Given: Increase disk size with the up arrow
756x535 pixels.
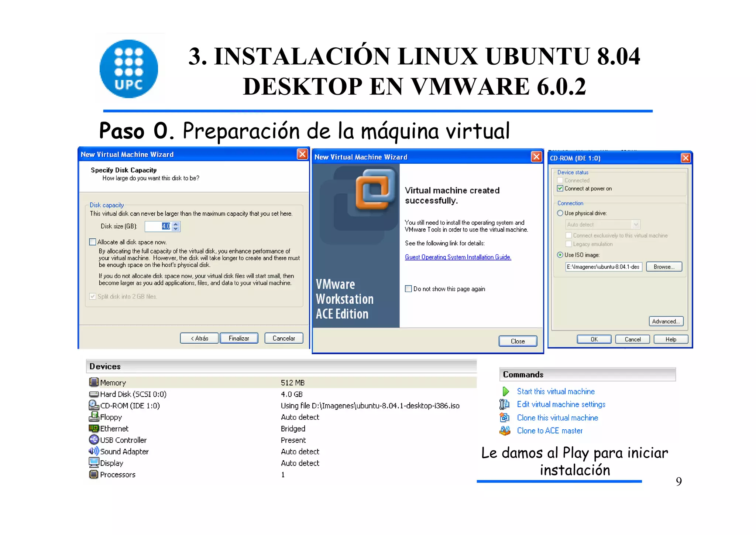Looking at the screenshot, I should pyautogui.click(x=176, y=224).
